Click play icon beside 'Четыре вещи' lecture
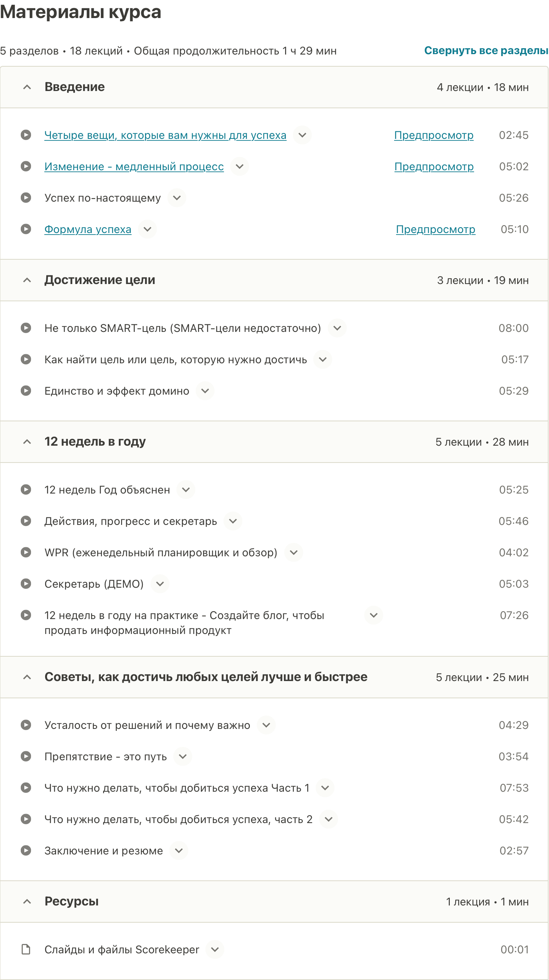549x980 pixels. 26,135
